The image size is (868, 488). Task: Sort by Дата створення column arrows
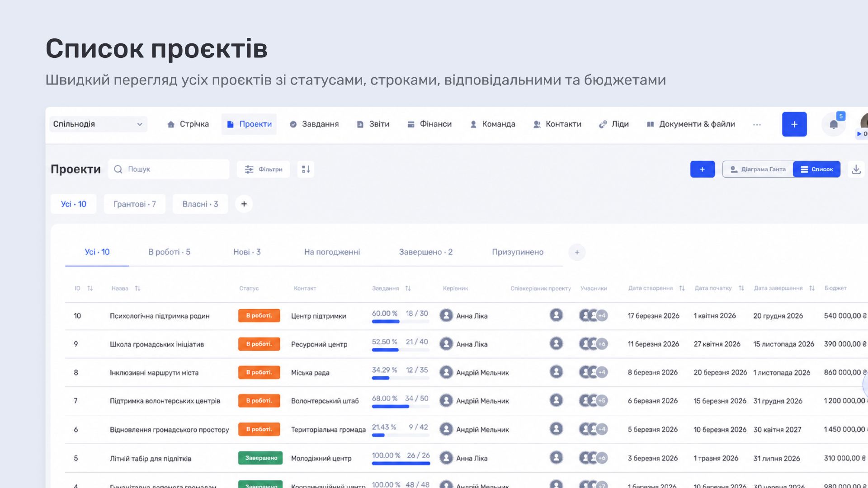click(x=682, y=288)
